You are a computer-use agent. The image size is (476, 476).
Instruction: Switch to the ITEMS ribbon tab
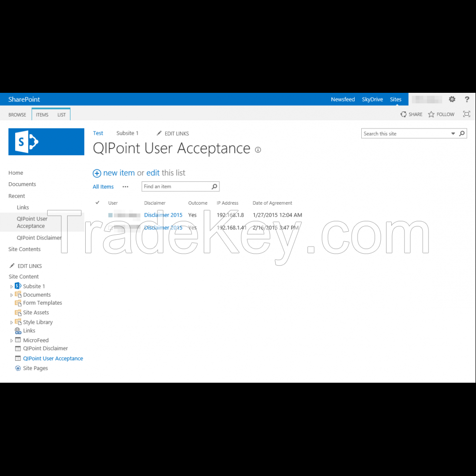(42, 115)
